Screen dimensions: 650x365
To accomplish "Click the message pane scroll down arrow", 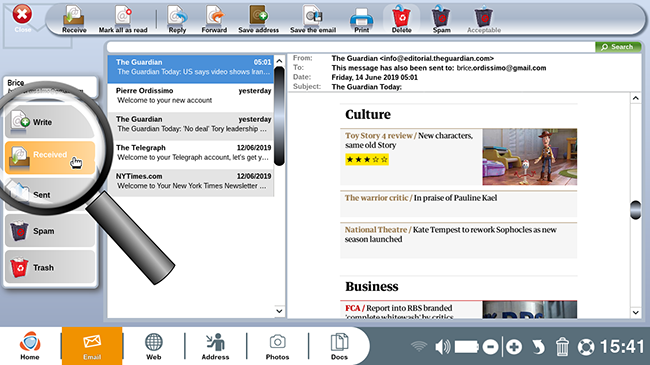I will pyautogui.click(x=635, y=312).
